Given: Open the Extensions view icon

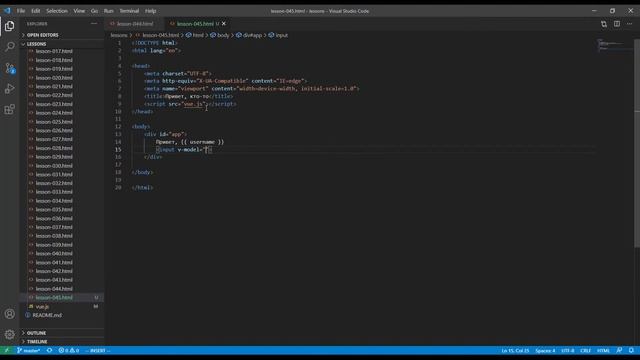Looking at the screenshot, I should click(x=9, y=109).
